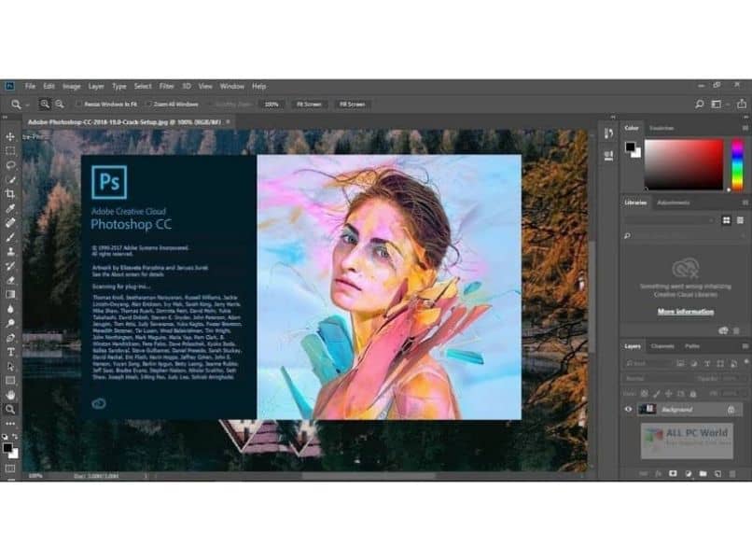
Task: Click the Share image icon
Action: point(742,104)
